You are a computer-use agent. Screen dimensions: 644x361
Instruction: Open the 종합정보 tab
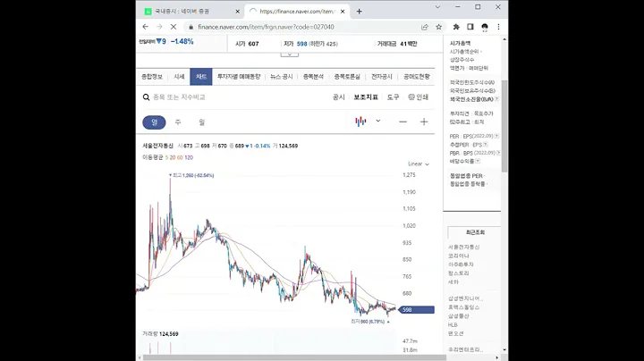152,77
